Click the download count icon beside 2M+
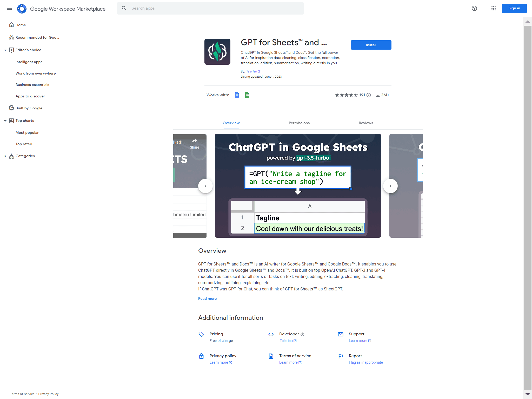 [378, 95]
